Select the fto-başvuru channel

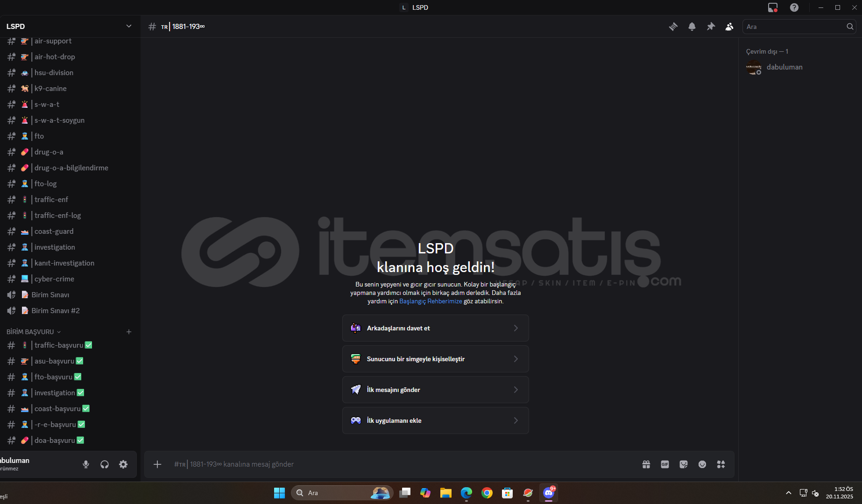tap(70, 377)
